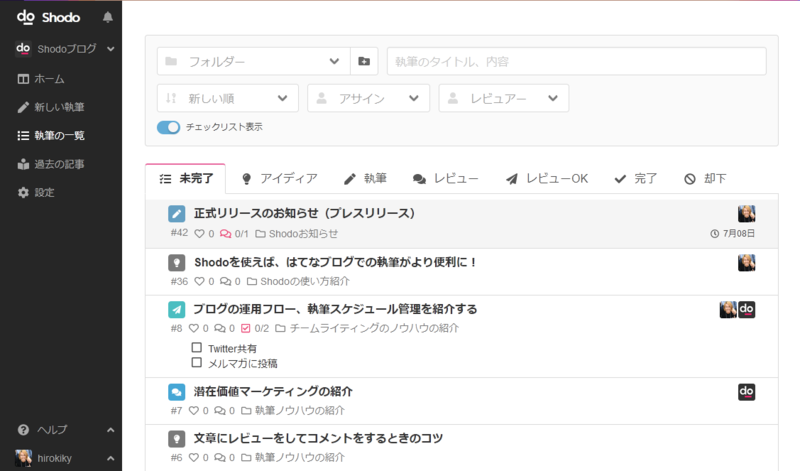The image size is (800, 471).
Task: Open the 新しい順 sort dropdown
Action: [x=228, y=98]
